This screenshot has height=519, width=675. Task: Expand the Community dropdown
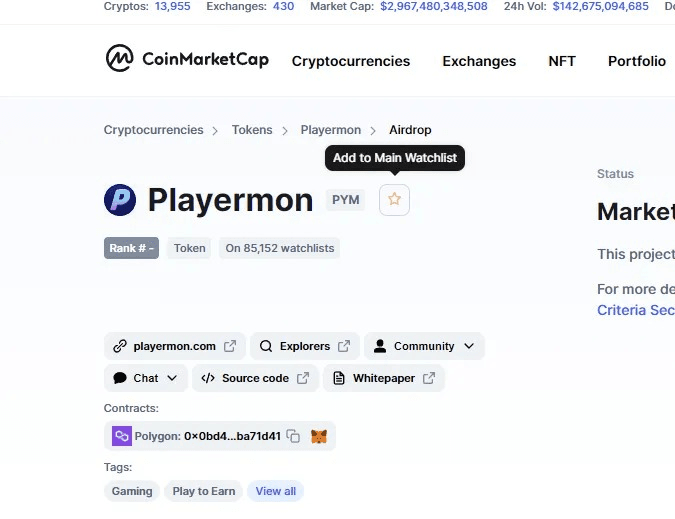(x=424, y=346)
